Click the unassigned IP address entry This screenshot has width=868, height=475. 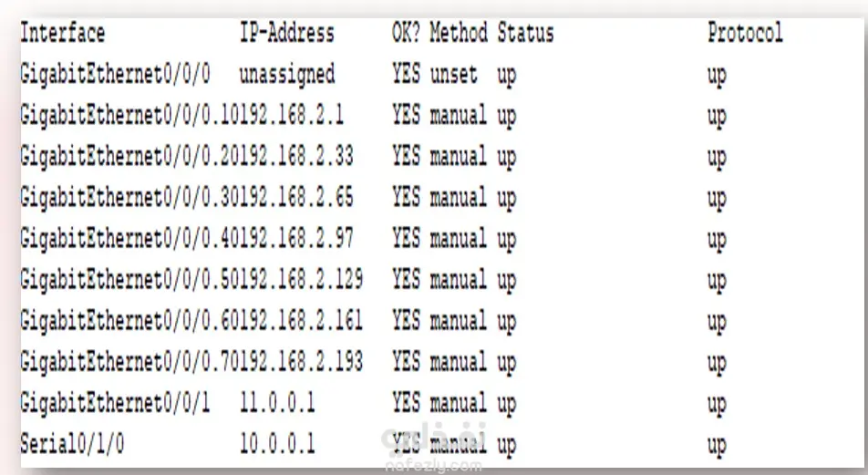pyautogui.click(x=286, y=74)
